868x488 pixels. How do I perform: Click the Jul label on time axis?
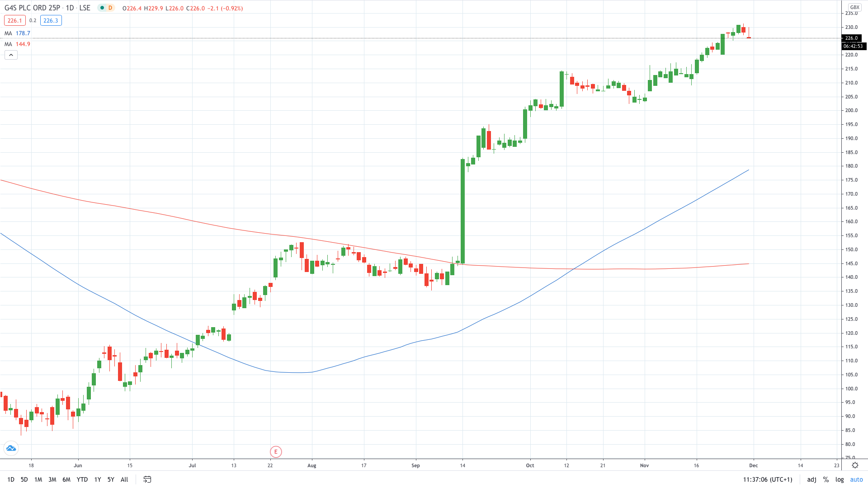tap(192, 465)
